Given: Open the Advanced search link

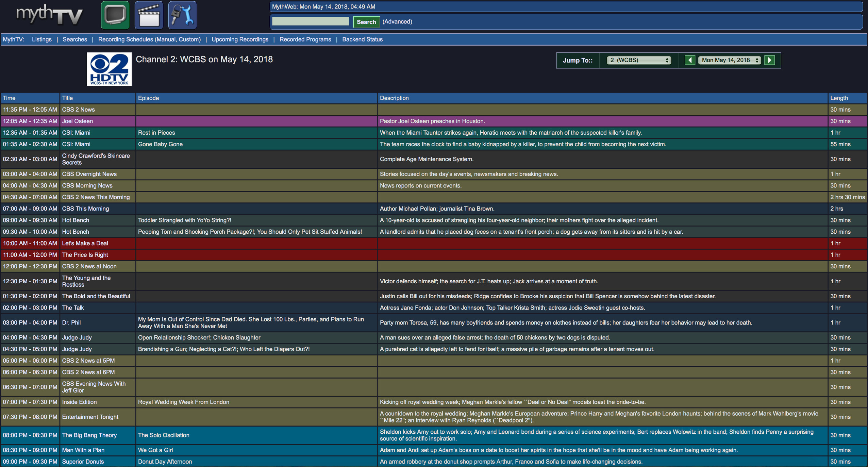Looking at the screenshot, I should [x=397, y=22].
